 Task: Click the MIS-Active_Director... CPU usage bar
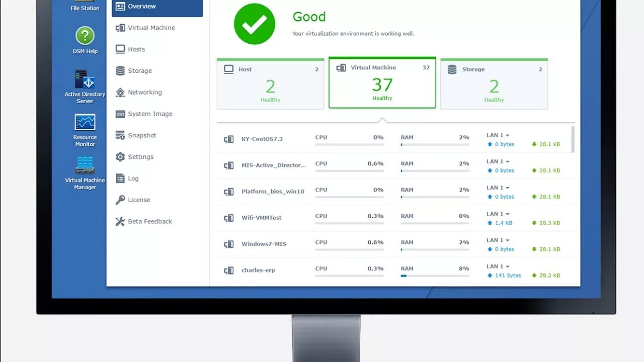pyautogui.click(x=349, y=170)
